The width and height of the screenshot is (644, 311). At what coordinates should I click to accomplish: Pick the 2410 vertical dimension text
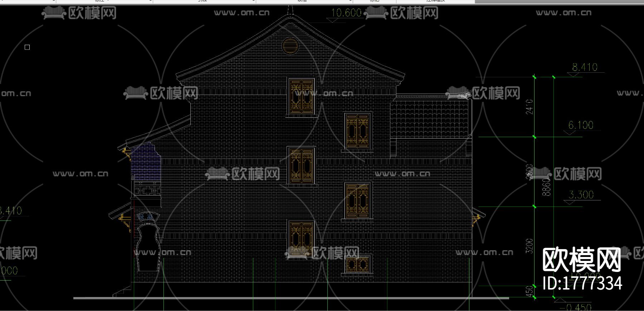point(530,107)
